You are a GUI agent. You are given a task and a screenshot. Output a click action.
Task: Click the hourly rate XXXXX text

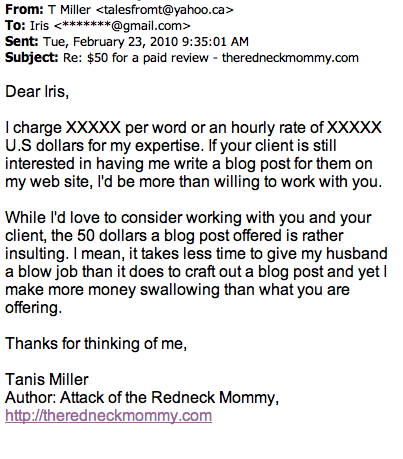point(354,128)
